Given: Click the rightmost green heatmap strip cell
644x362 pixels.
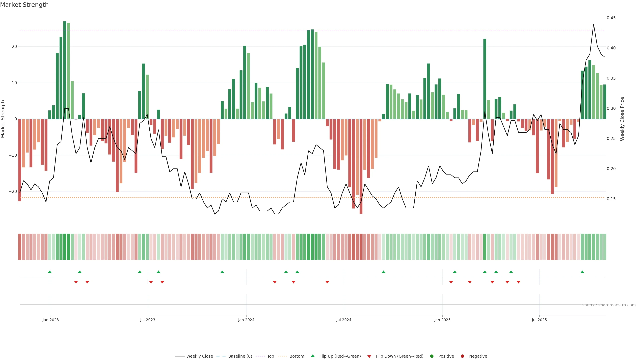Looking at the screenshot, I should pos(605,247).
